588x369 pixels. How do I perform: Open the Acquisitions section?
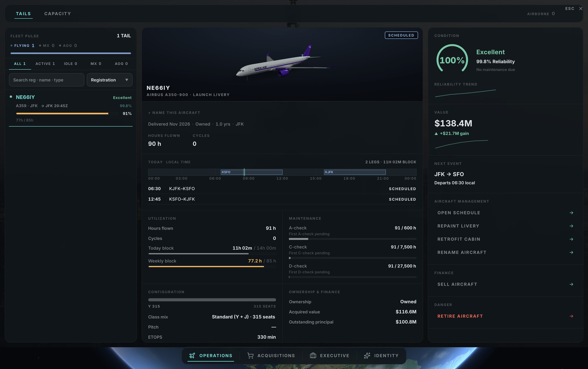[x=271, y=356]
